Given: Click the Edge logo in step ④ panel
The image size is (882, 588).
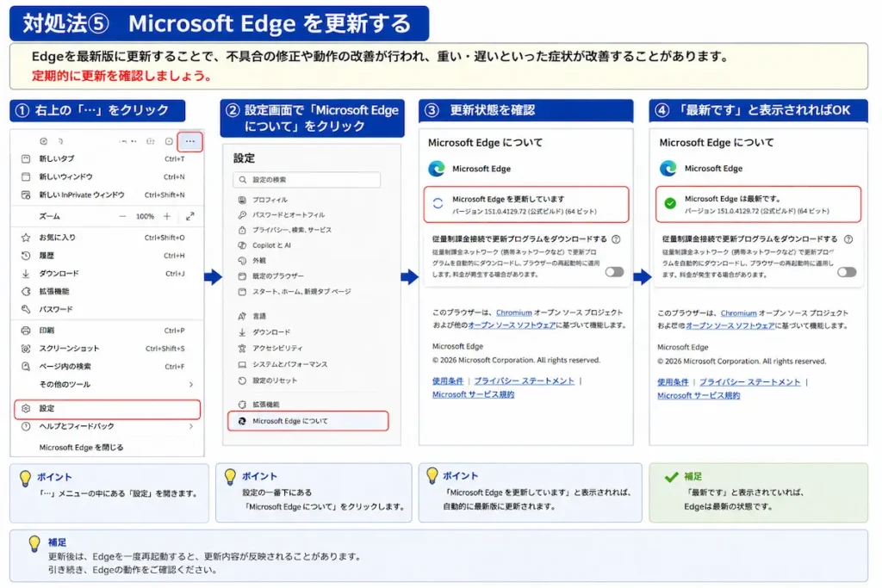Looking at the screenshot, I should pos(668,168).
